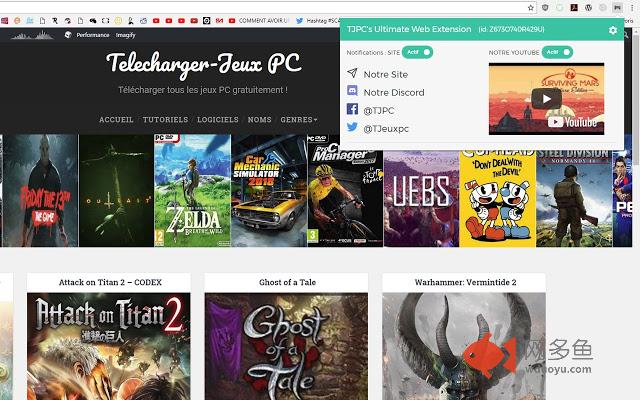Open the Attack on Titan 2 – CODEX title

pyautogui.click(x=110, y=282)
